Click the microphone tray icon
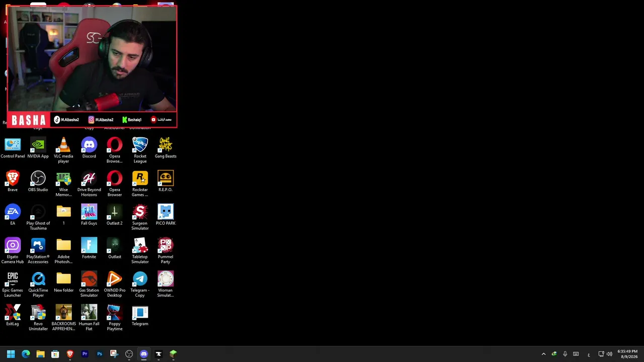Image resolution: width=644 pixels, height=362 pixels. click(565, 354)
